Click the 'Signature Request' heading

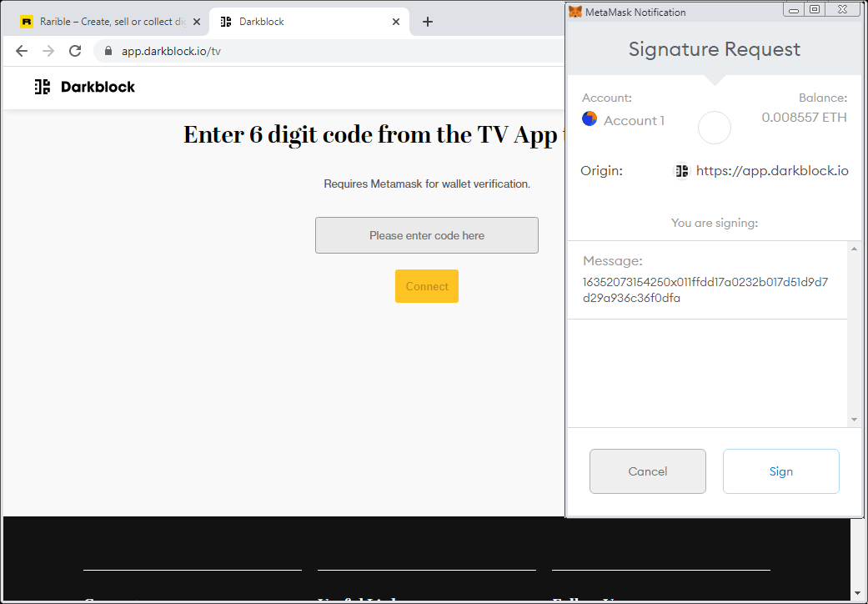click(714, 49)
